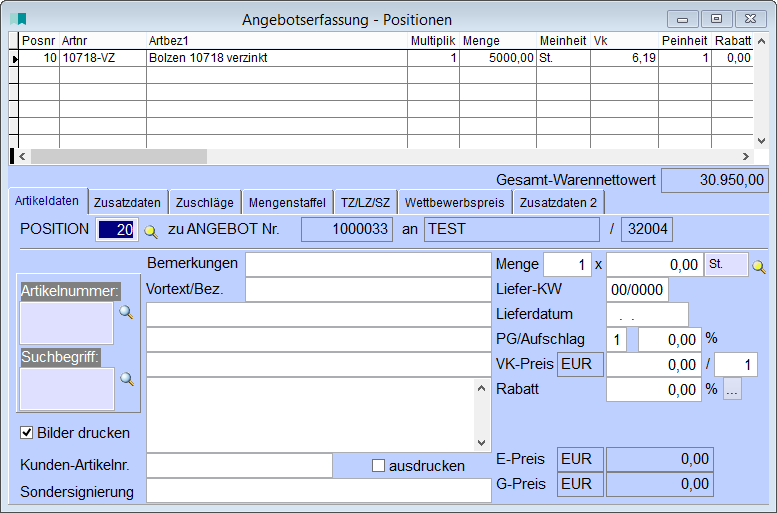
Task: Minimize the Angebotserfassung window
Action: click(682, 19)
